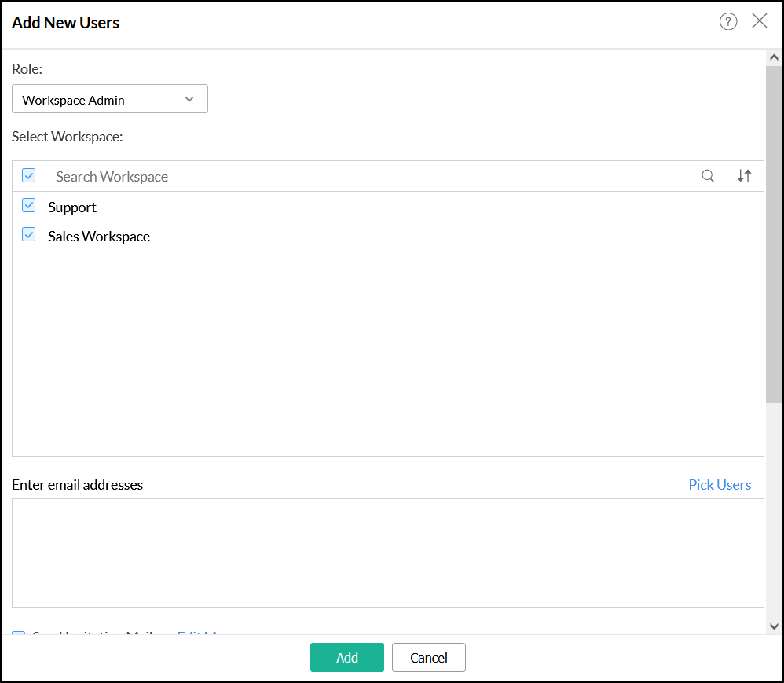The height and width of the screenshot is (683, 784).
Task: Open the help question mark icon
Action: [728, 22]
